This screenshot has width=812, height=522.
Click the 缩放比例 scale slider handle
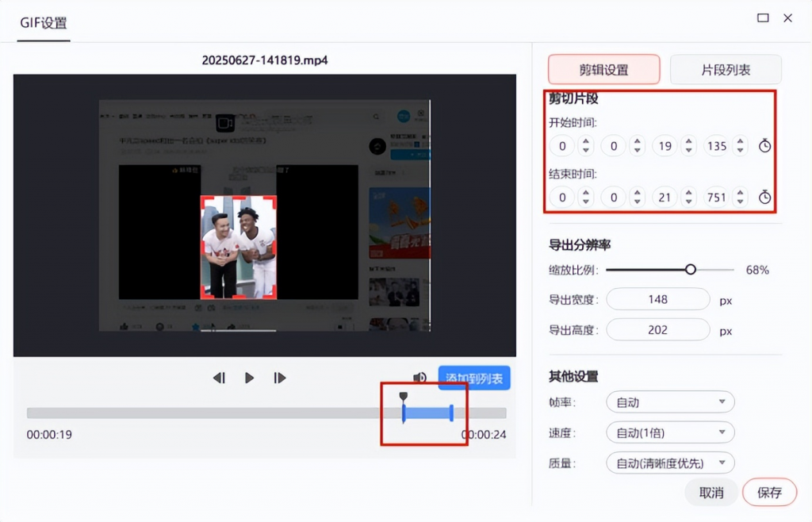(691, 270)
